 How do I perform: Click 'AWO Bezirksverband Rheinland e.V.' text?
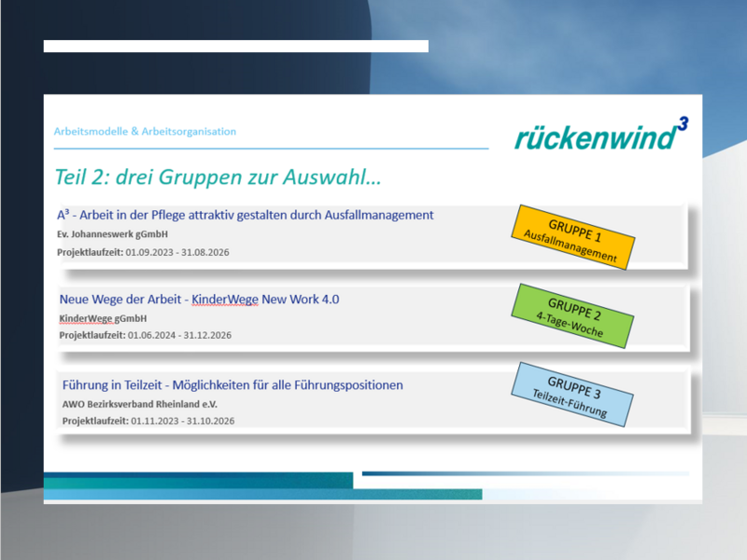click(139, 404)
